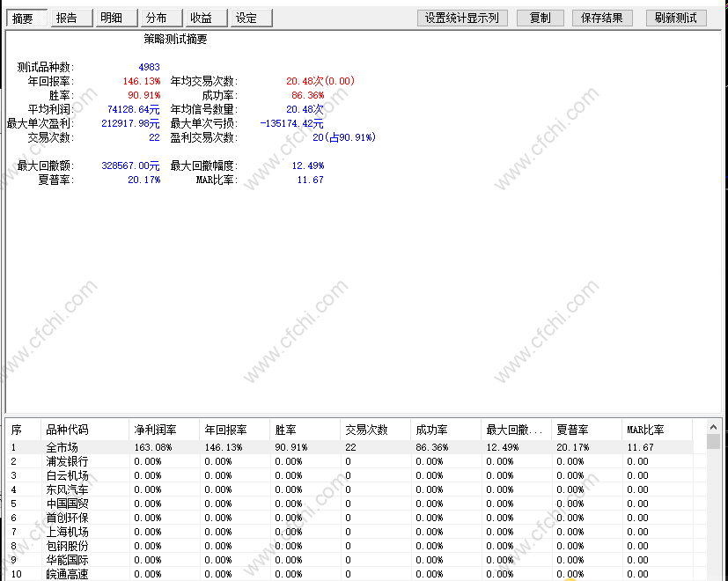Image resolution: width=728 pixels, height=581 pixels.
Task: Sort by 夏普率 column header
Action: 586,430
